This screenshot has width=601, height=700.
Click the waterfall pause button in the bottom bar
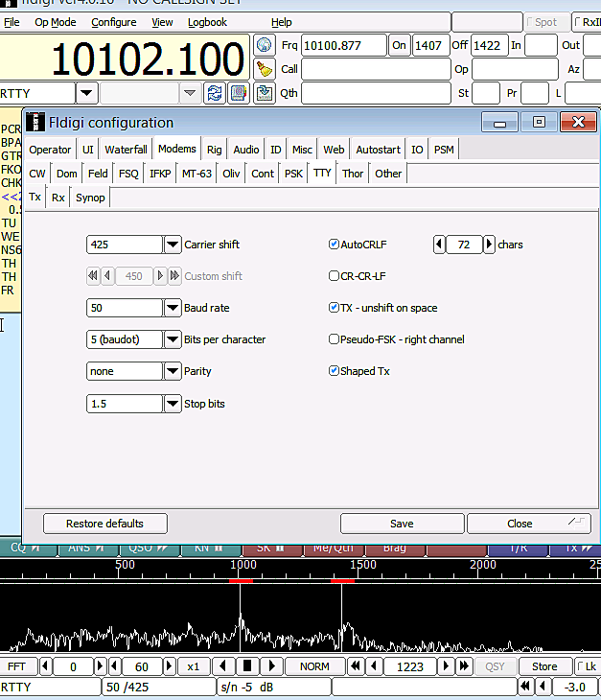246,666
